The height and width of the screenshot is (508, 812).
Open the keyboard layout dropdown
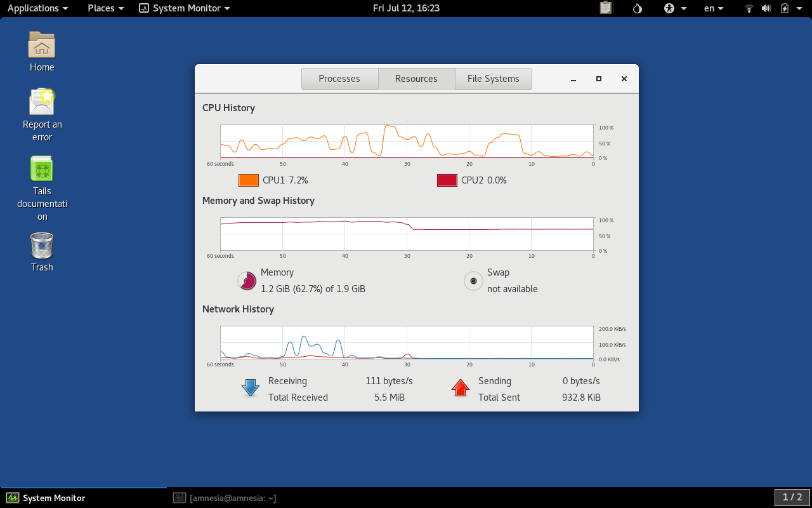pyautogui.click(x=713, y=8)
